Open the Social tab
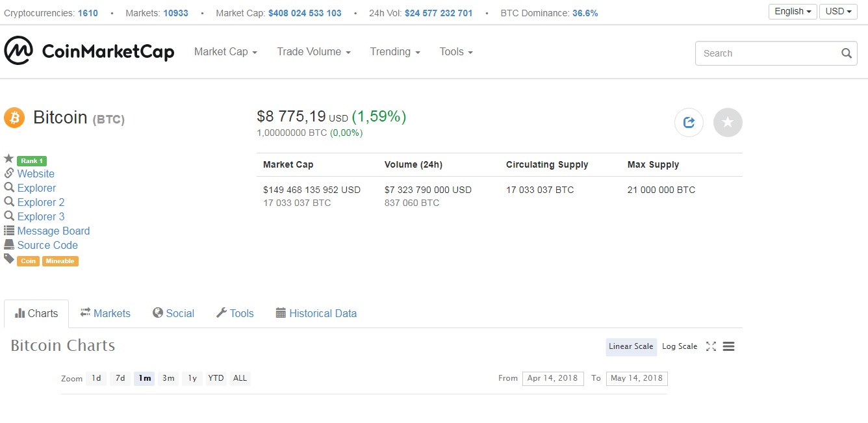868x423 pixels. click(x=173, y=313)
